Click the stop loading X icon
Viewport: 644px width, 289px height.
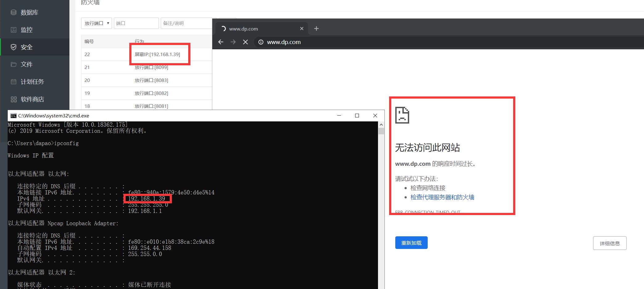[245, 42]
